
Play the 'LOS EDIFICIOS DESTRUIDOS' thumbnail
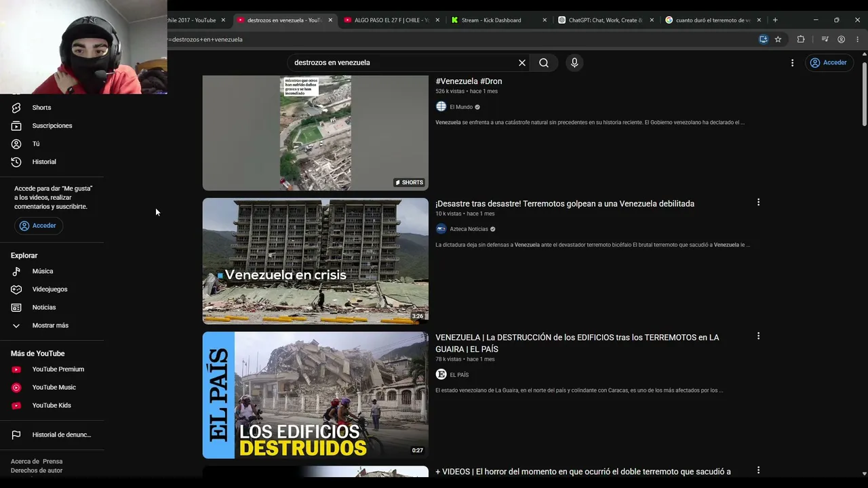pyautogui.click(x=315, y=395)
